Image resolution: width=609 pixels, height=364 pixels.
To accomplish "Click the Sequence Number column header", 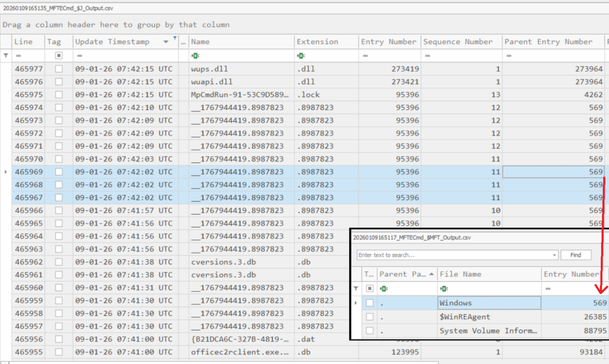I will coord(457,42).
